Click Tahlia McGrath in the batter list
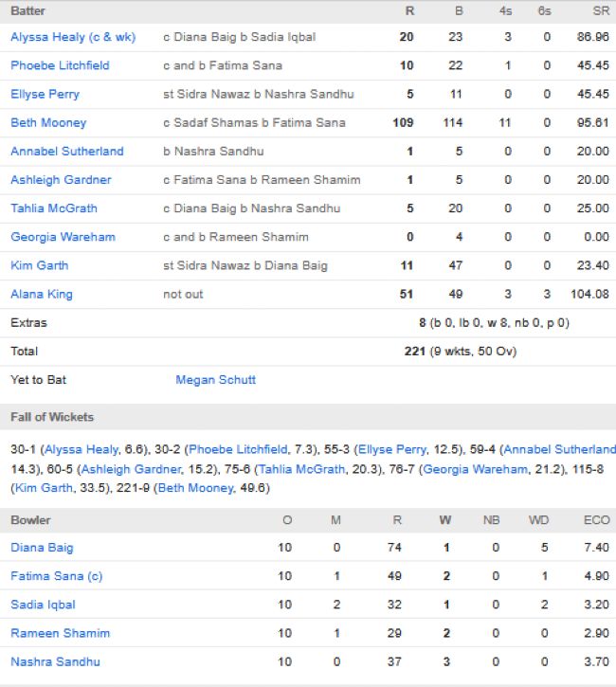Screen dimensions: 616x687 click(53, 208)
